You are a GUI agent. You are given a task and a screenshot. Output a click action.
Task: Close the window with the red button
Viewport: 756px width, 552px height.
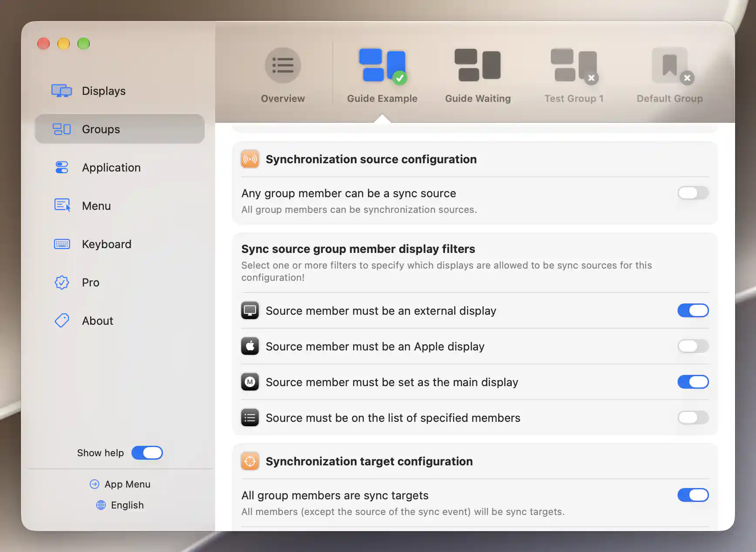pyautogui.click(x=44, y=44)
